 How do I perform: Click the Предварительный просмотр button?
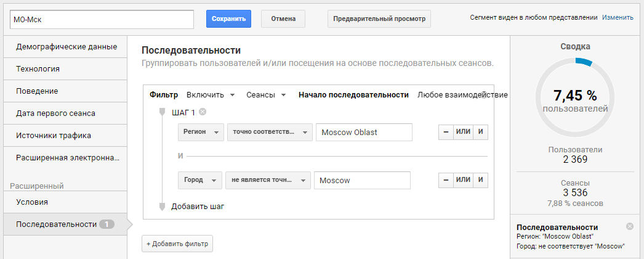click(379, 19)
